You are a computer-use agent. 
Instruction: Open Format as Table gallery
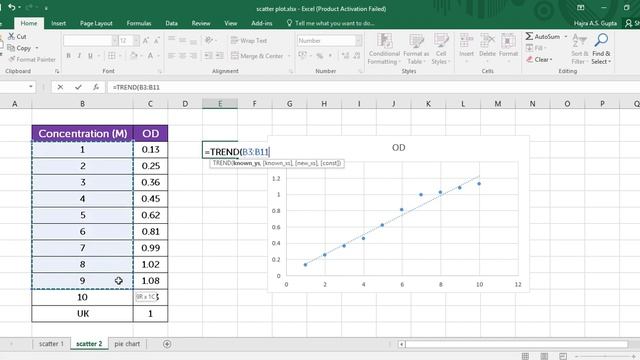click(416, 49)
